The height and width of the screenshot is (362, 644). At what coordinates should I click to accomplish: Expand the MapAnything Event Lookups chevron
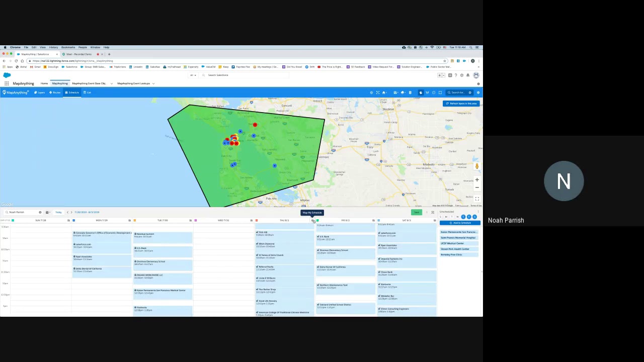click(153, 83)
